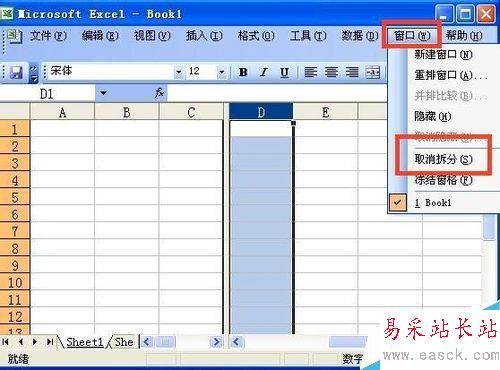This screenshot has width=500, height=370.
Task: Go to next sheet tab arrow
Action: [x=35, y=342]
